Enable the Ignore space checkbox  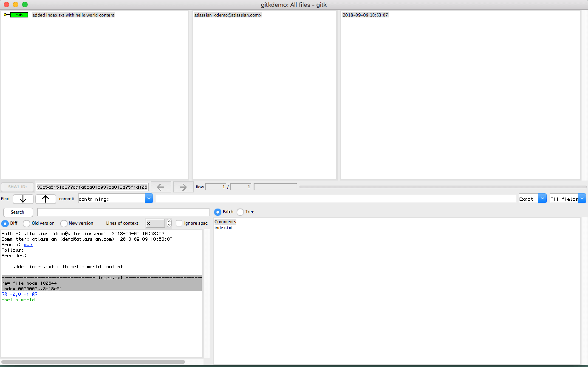pos(179,223)
